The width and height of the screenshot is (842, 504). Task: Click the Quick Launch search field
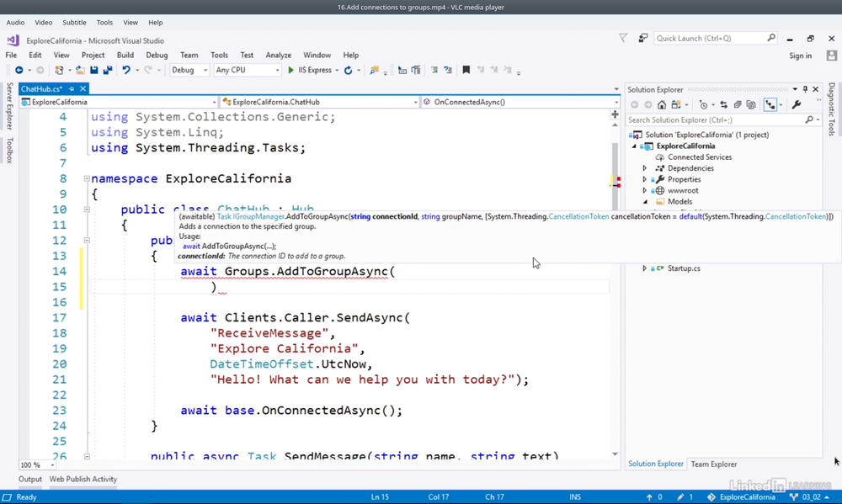tap(715, 38)
